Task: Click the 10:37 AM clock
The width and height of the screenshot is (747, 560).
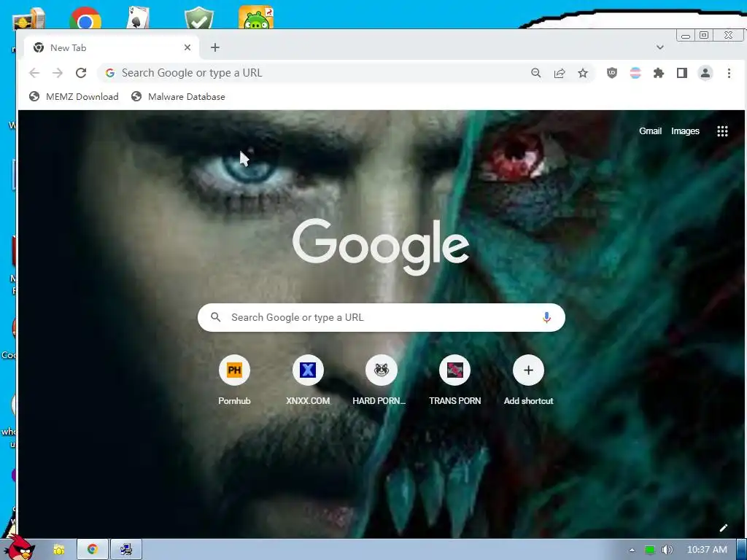Action: pyautogui.click(x=707, y=550)
